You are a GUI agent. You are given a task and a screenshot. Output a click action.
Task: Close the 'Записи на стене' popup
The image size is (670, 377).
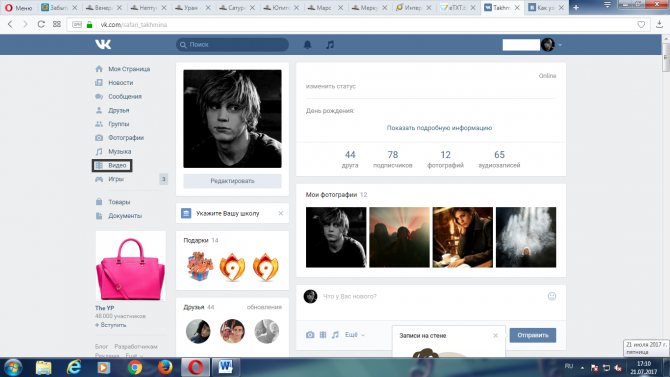(x=495, y=336)
